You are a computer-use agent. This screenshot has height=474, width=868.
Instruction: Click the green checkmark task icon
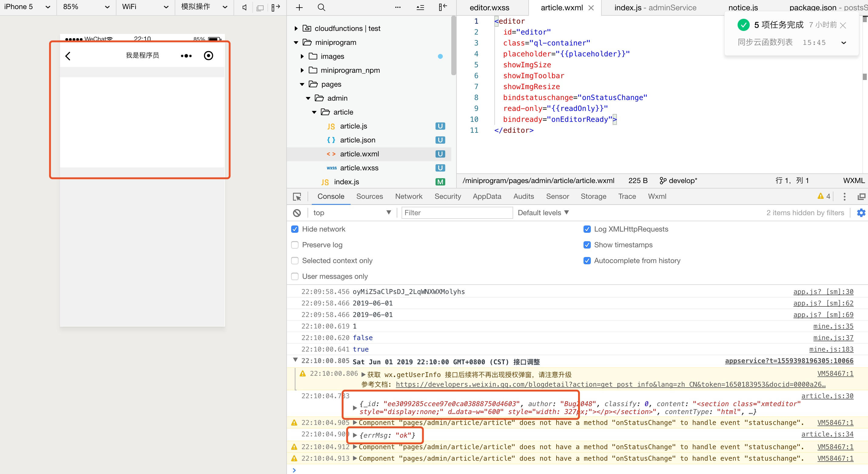pyautogui.click(x=743, y=25)
